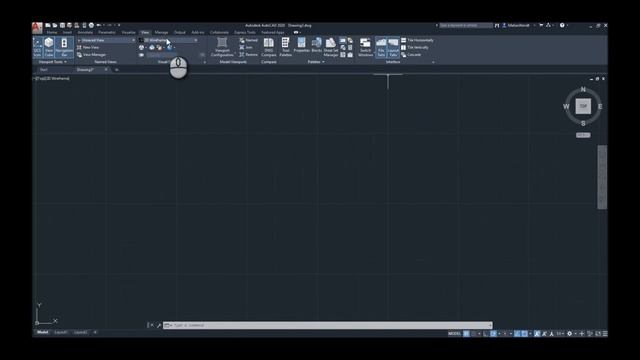Click Restore viewports button

pos(249,55)
